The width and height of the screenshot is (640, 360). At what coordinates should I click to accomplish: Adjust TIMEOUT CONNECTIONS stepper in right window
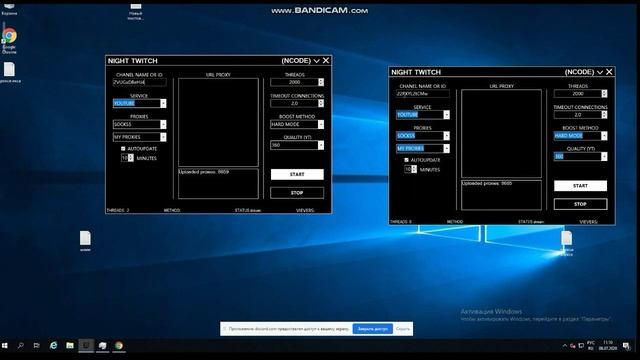(604, 115)
